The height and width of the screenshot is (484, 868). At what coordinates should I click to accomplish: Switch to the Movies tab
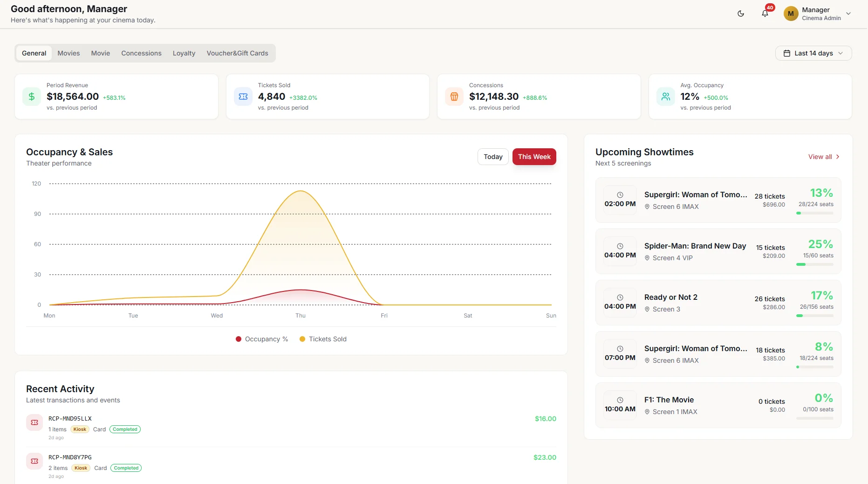[68, 53]
